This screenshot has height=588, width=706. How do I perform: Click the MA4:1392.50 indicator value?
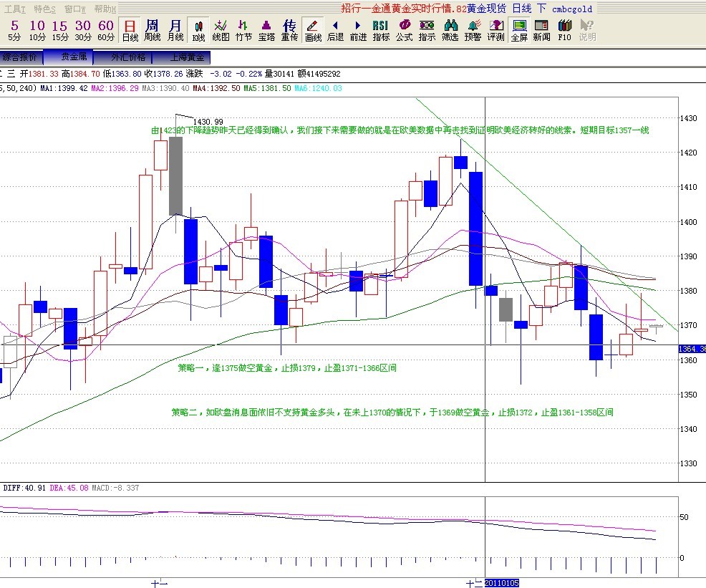(x=216, y=88)
